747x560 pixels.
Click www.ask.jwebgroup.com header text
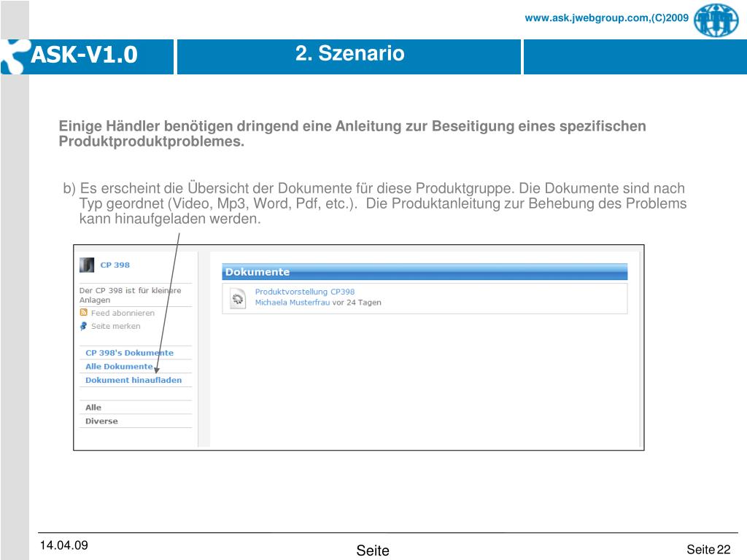[606, 18]
